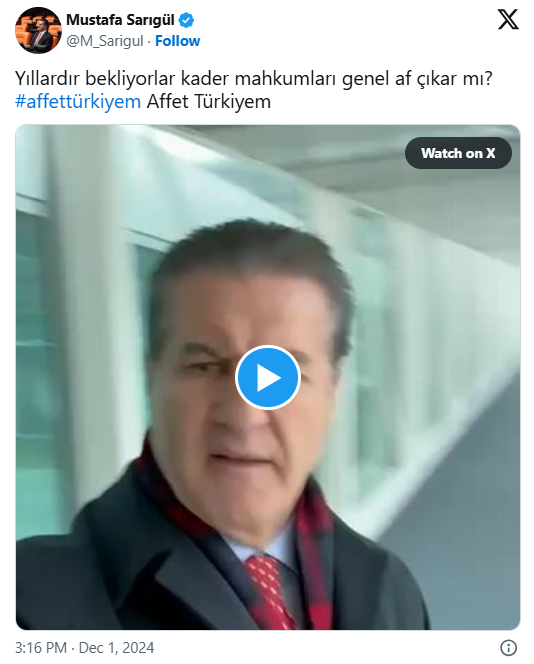This screenshot has height=664, width=534.
Task: Open the Mustafa Sarıgül display name link
Action: (120, 20)
